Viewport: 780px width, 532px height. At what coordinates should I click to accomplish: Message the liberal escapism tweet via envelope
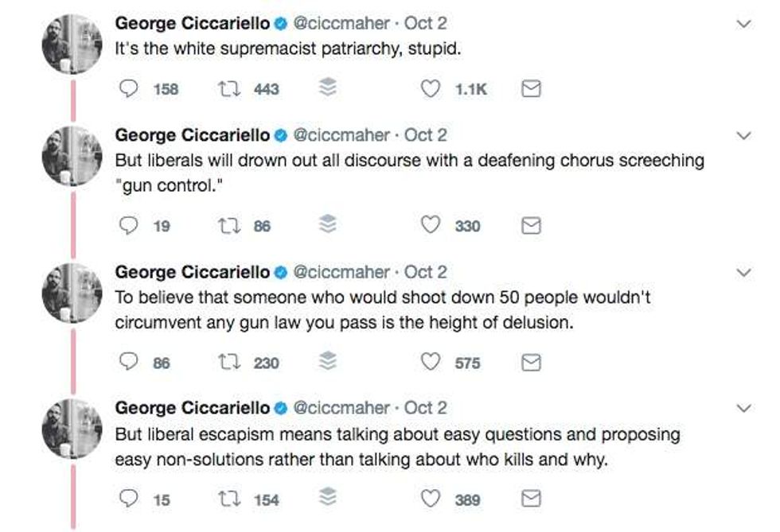pos(531,499)
